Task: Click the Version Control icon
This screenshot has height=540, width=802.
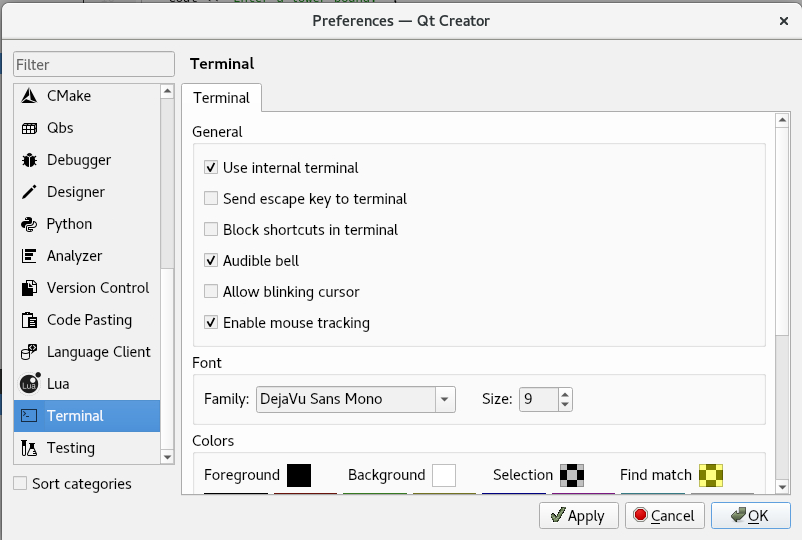Action: pyautogui.click(x=29, y=288)
